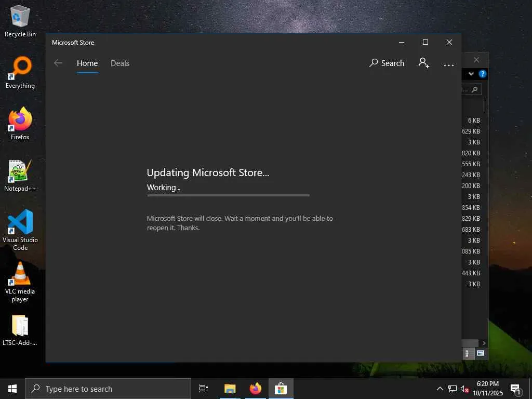Select the 820 KB file size entry
Image resolution: width=532 pixels, height=399 pixels.
coord(471,153)
